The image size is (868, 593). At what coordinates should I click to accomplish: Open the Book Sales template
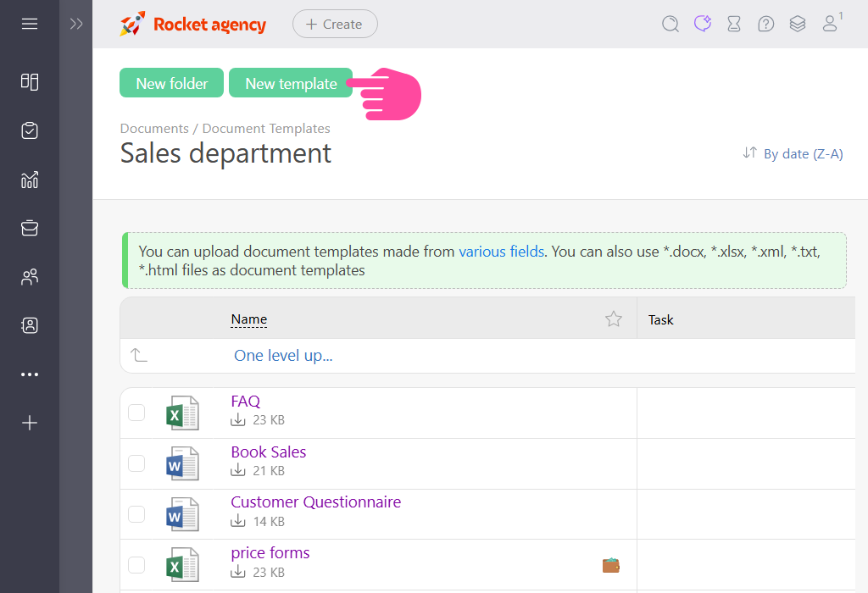pos(269,452)
